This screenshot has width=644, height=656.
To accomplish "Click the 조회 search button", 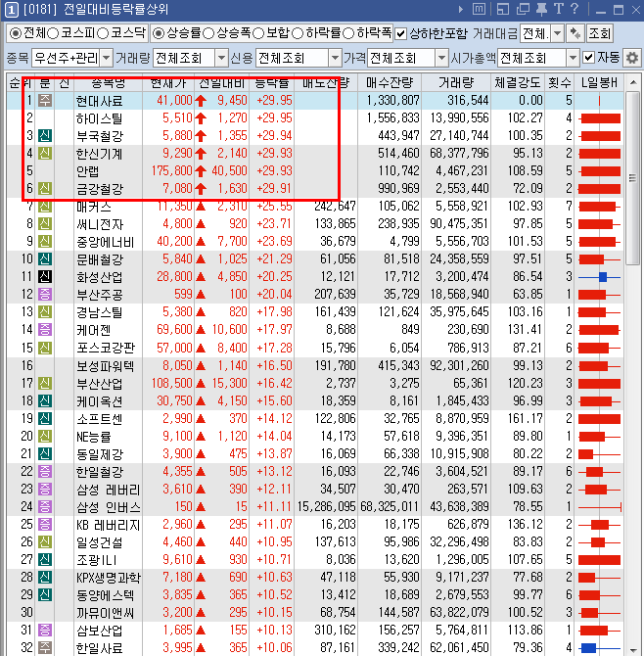I will [x=600, y=33].
